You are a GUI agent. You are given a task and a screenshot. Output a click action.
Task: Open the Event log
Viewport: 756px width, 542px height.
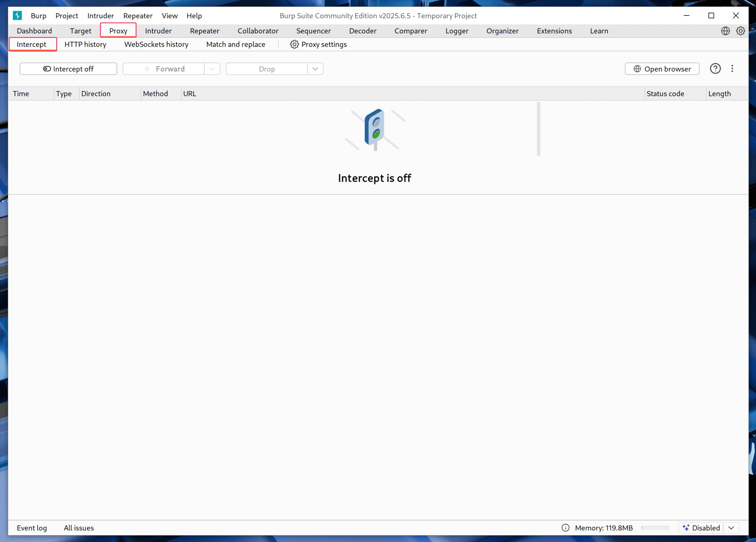[32, 528]
